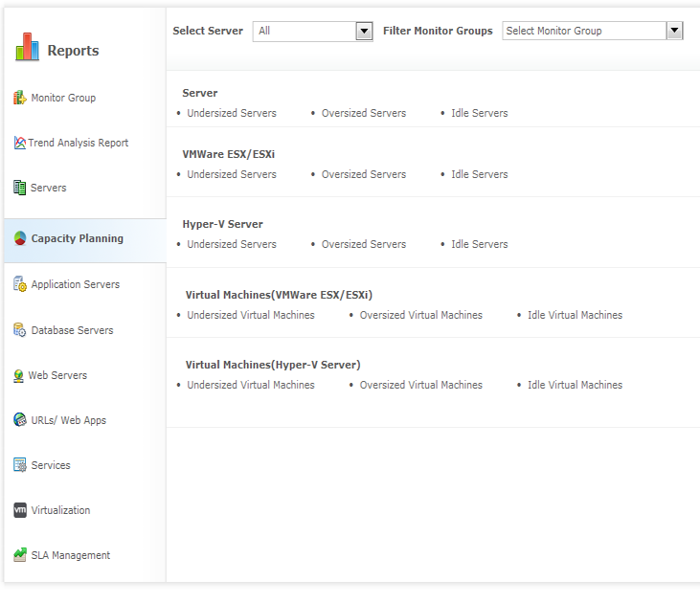Image resolution: width=700 pixels, height=603 pixels.
Task: Open Idle Virtual Machines for Hyper-V Server
Action: click(575, 385)
